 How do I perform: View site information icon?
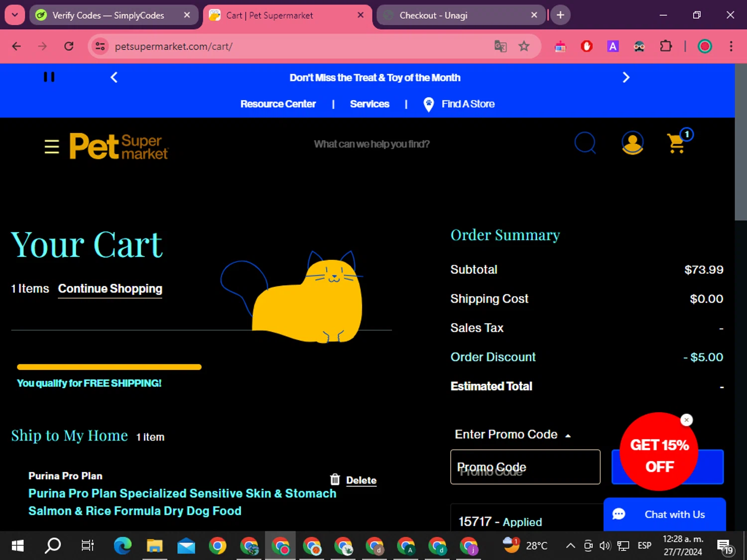(100, 46)
